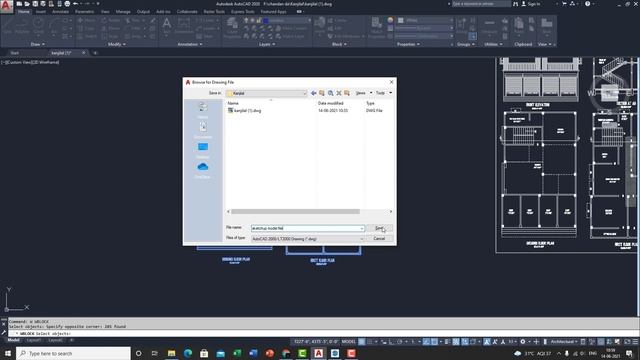Toggle Lineweight display in status bar

coord(447,342)
